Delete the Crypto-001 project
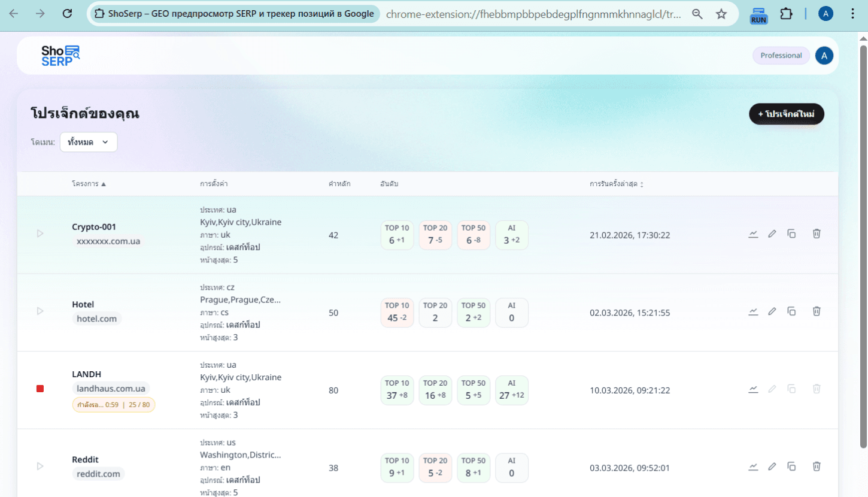The width and height of the screenshot is (868, 497). (x=816, y=234)
